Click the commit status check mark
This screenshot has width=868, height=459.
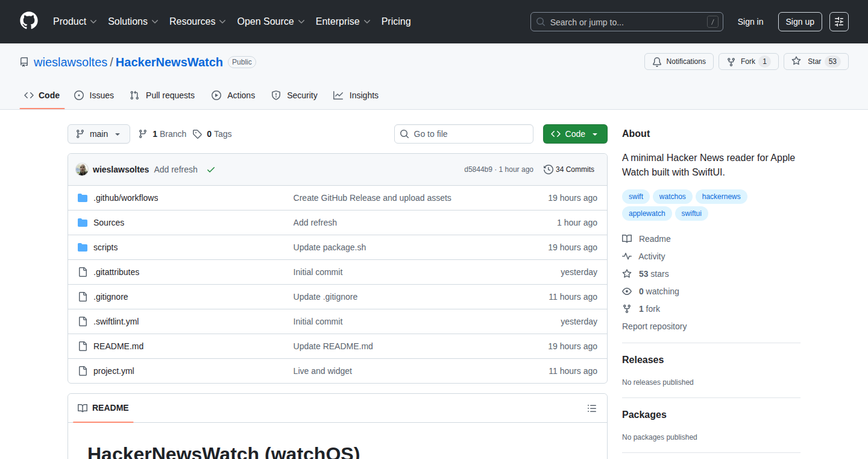[x=211, y=169]
